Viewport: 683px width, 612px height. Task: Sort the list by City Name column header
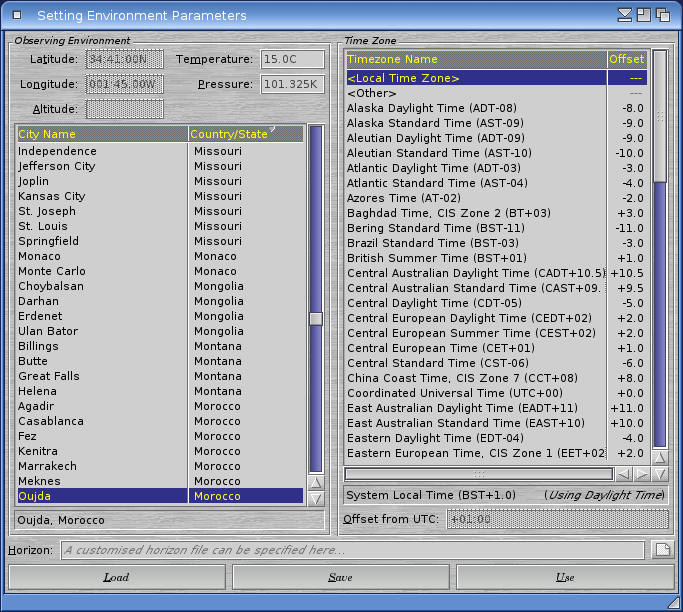(101, 134)
